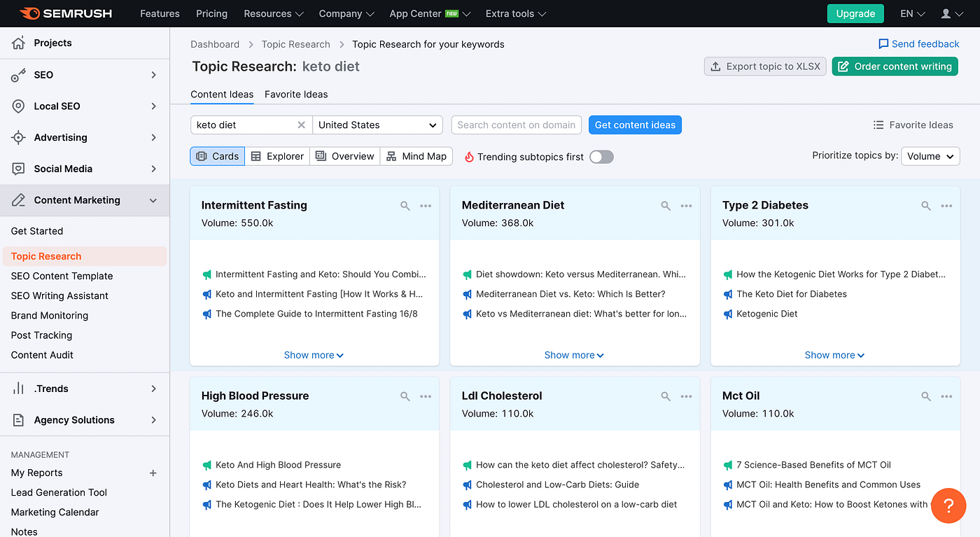Open Prioritize topics by Volume dropdown
This screenshot has height=537, width=980.
[x=930, y=156]
